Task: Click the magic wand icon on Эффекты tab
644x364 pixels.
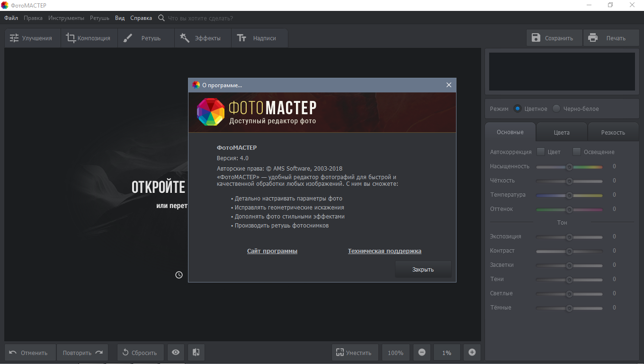Action: pyautogui.click(x=185, y=38)
